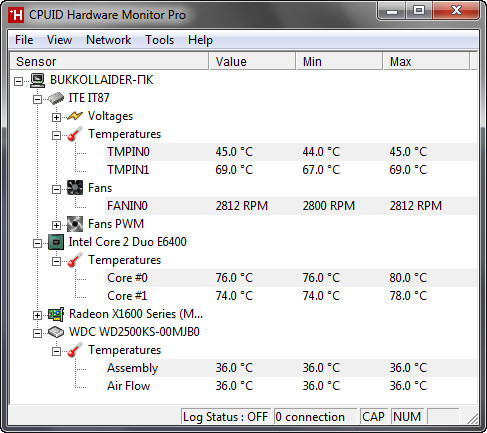Click the WDC hard drive icon
The height and width of the screenshot is (433, 487).
[56, 332]
